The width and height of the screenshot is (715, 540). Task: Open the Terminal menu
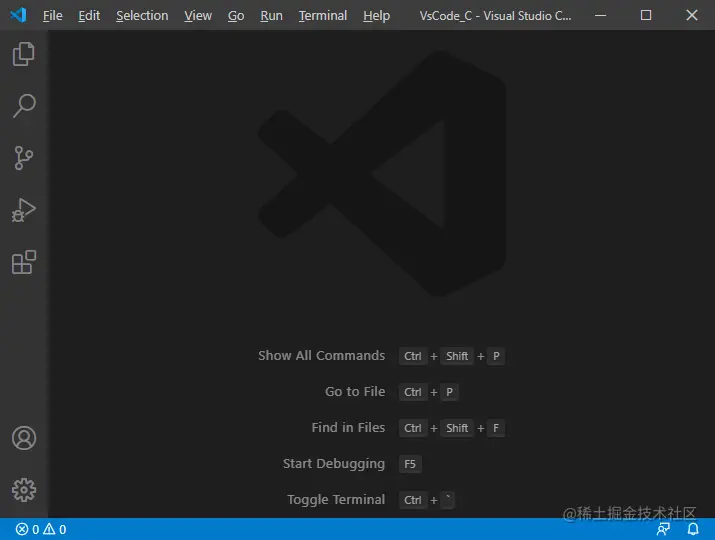click(323, 16)
